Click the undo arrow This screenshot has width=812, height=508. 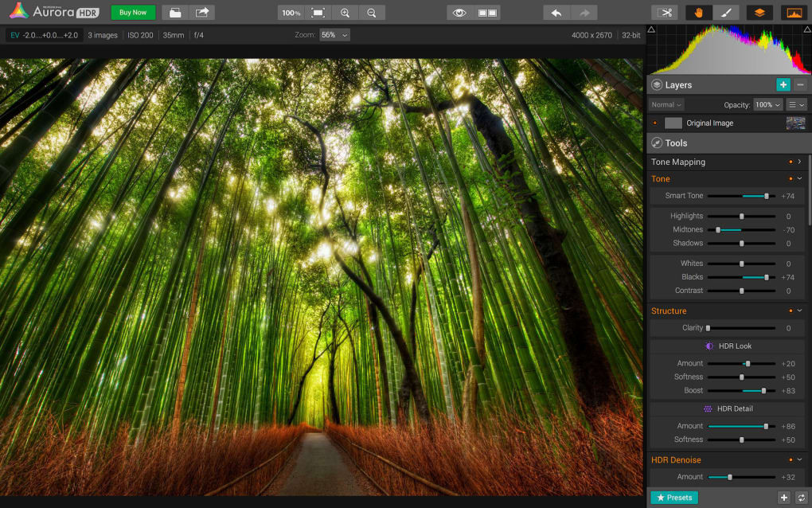pos(556,13)
